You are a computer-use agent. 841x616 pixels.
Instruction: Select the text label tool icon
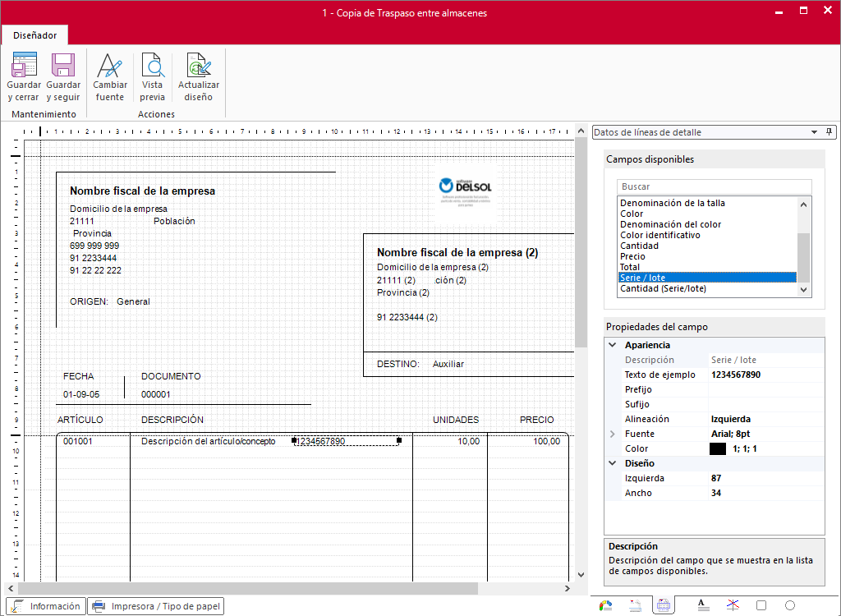703,605
